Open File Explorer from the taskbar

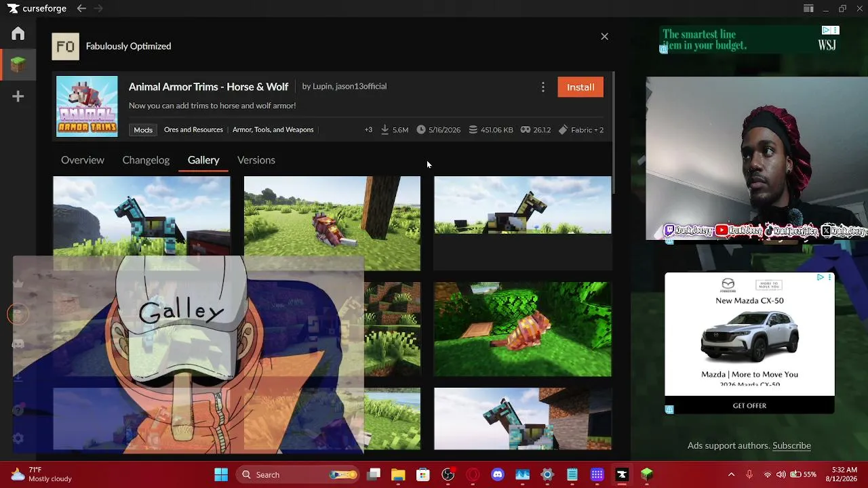[398, 474]
